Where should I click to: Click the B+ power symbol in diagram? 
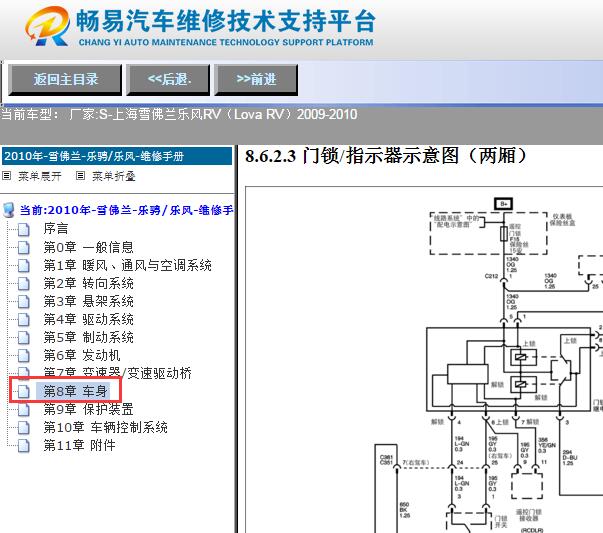(503, 204)
